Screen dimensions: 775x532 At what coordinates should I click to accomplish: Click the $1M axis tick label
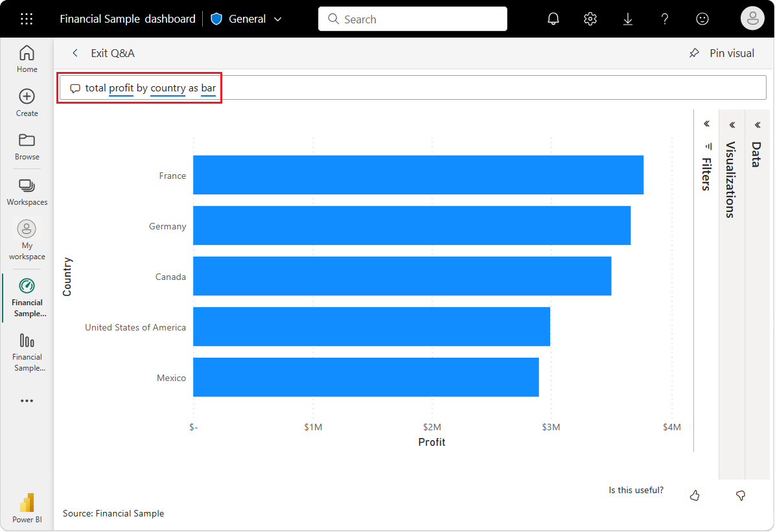click(313, 426)
